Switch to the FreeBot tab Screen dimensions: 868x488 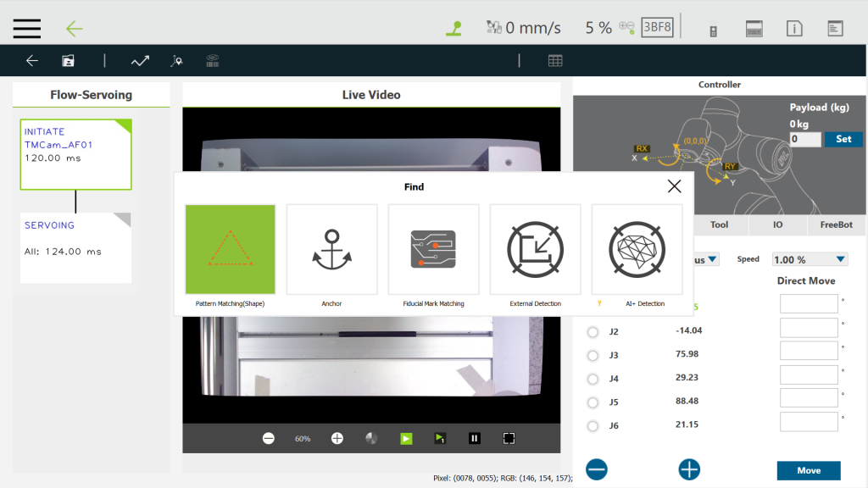(824, 225)
